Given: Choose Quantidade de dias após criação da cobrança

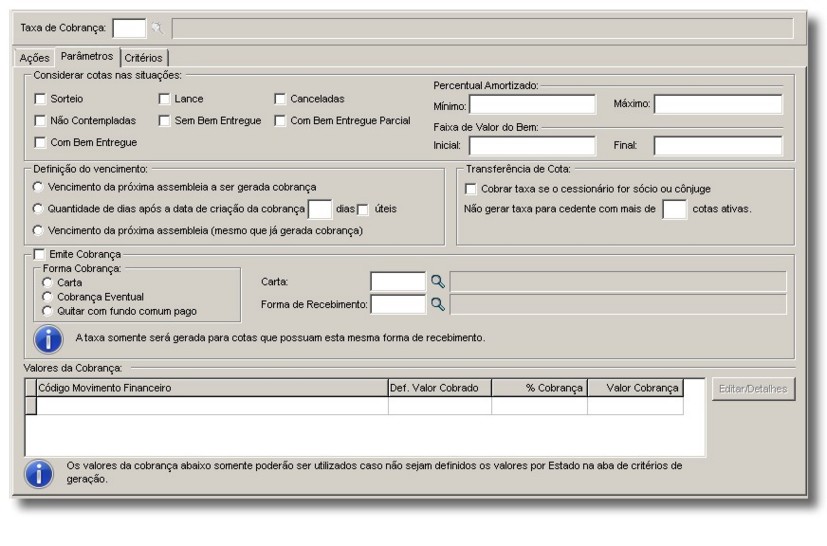Looking at the screenshot, I should (37, 209).
